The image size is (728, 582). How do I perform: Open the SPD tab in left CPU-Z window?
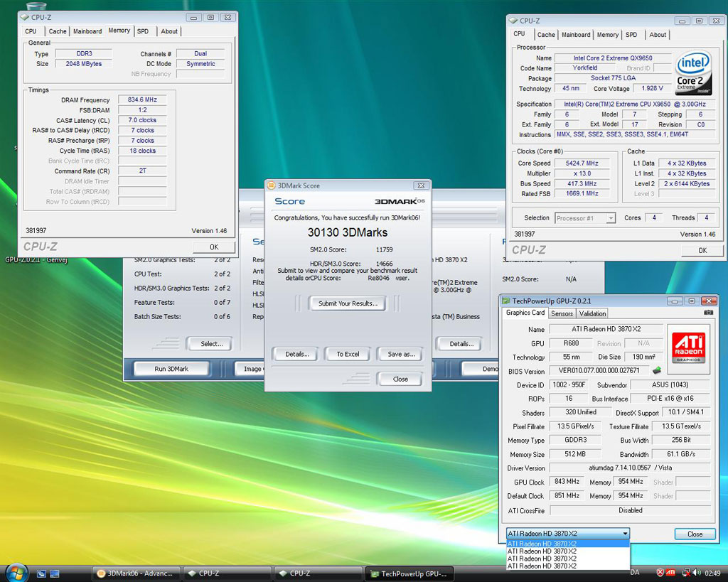[x=143, y=31]
